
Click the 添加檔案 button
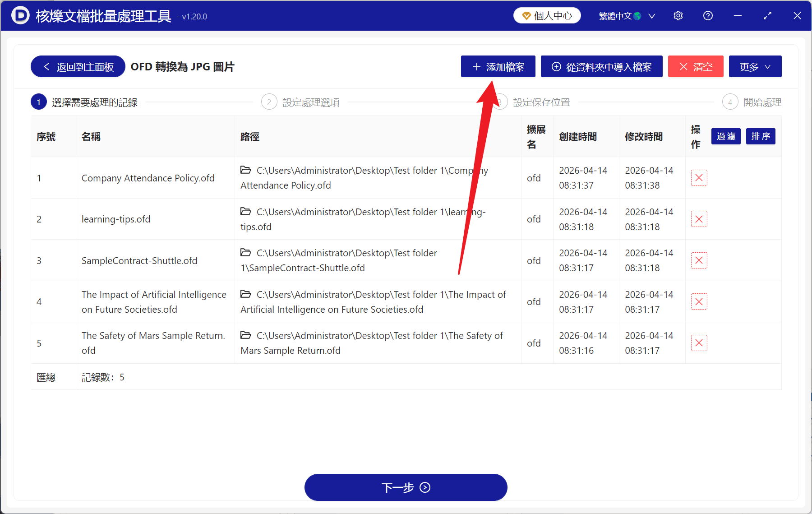pos(498,66)
